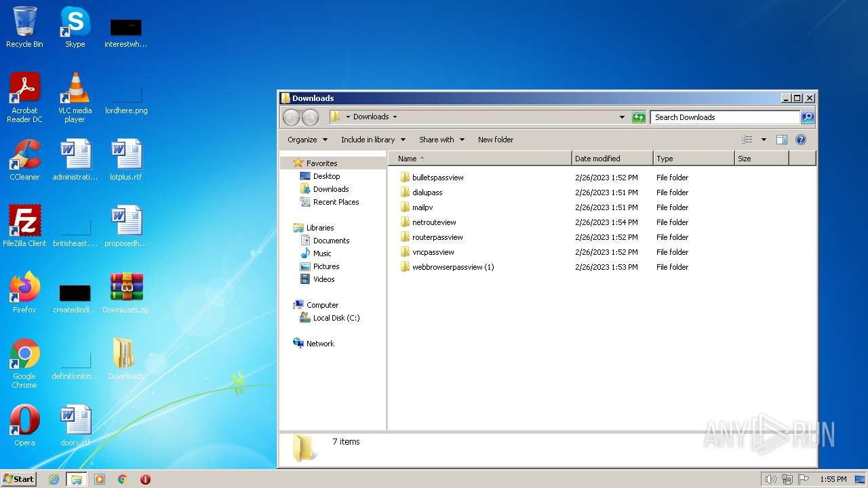Click the search magnifier button

[808, 117]
